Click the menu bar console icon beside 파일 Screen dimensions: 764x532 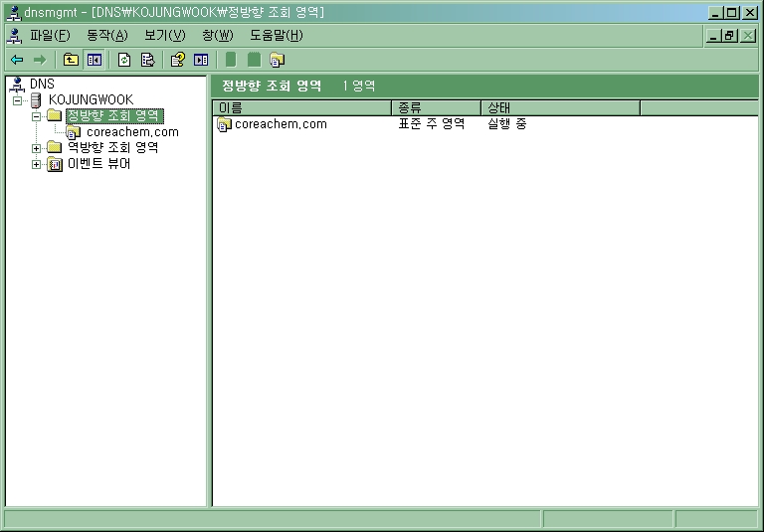click(x=15, y=36)
